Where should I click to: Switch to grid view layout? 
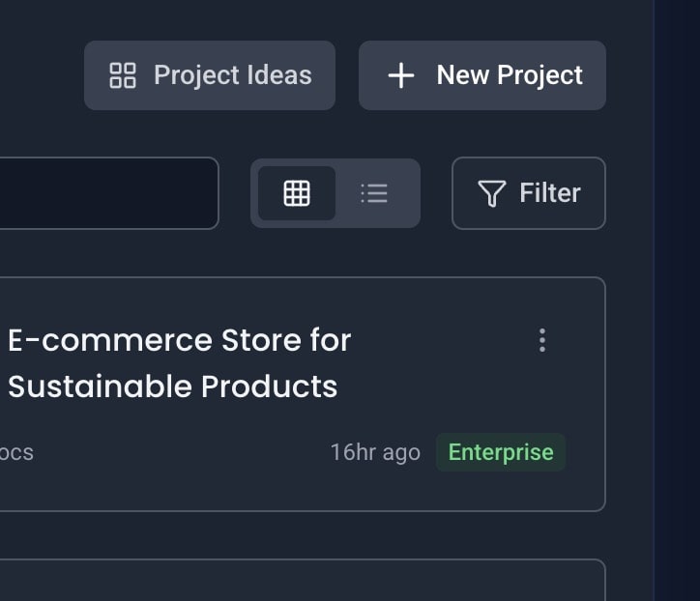click(297, 193)
